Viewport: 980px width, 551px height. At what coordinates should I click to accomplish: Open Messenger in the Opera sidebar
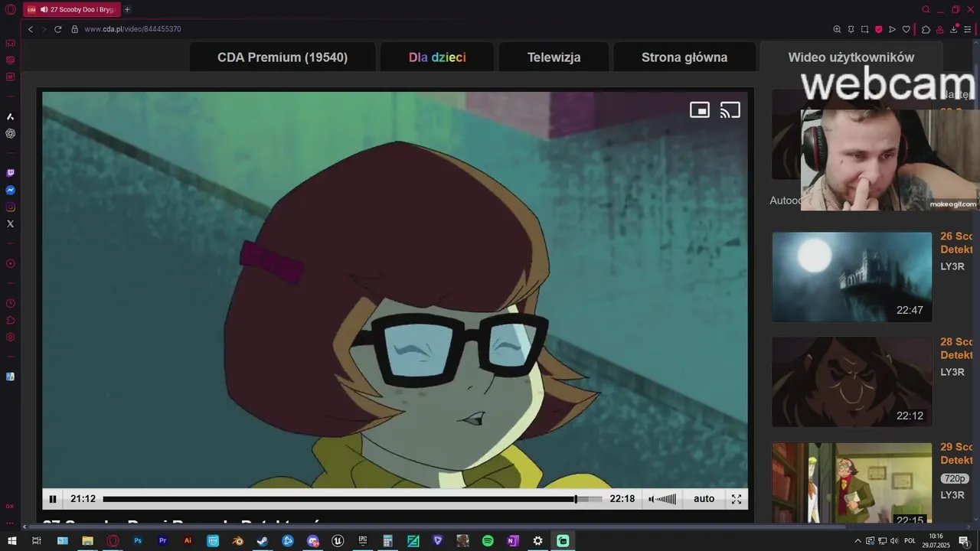[10, 190]
